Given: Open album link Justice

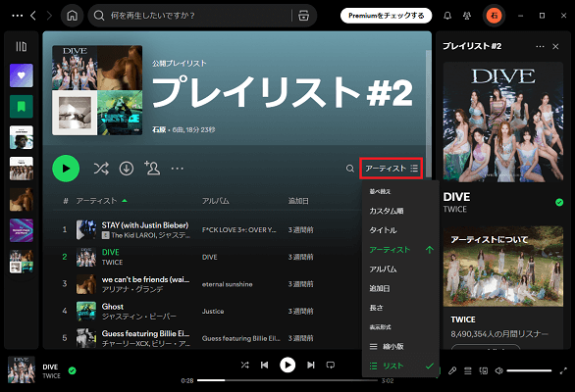Looking at the screenshot, I should [x=213, y=312].
